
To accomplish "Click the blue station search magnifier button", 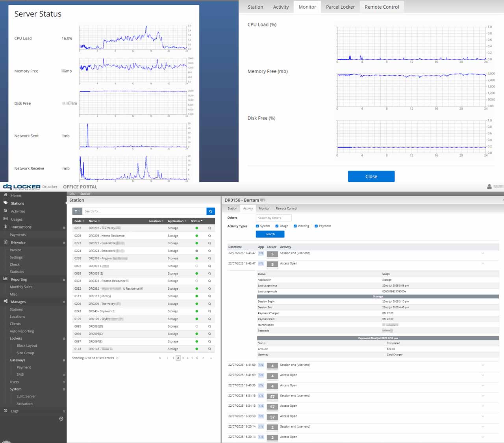I will tap(211, 211).
